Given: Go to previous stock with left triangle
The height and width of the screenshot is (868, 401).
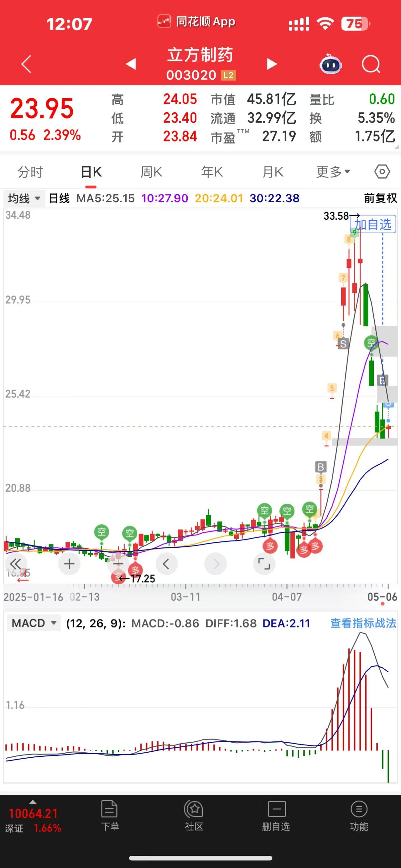Looking at the screenshot, I should click(x=131, y=64).
